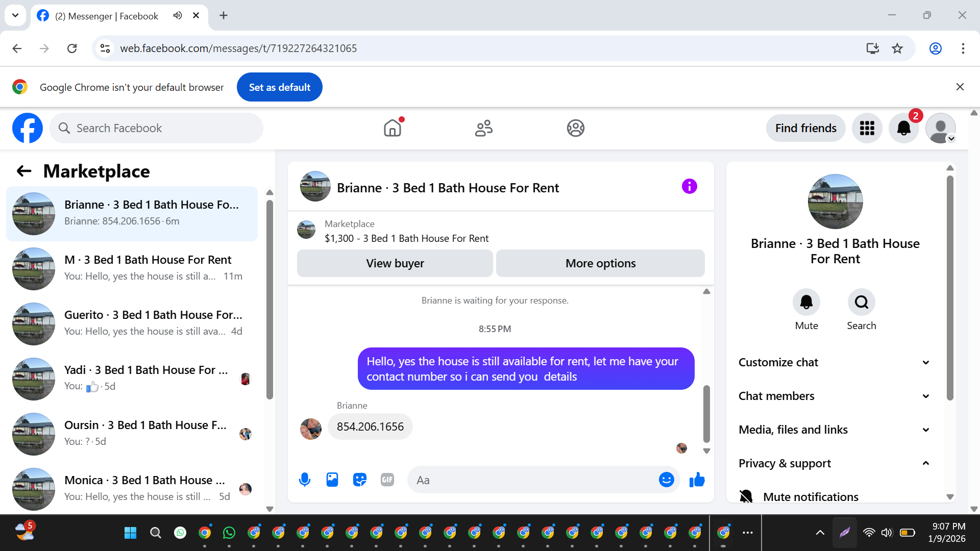Open the Facebook menu grid icon
The height and width of the screenshot is (551, 980).
pos(867,128)
